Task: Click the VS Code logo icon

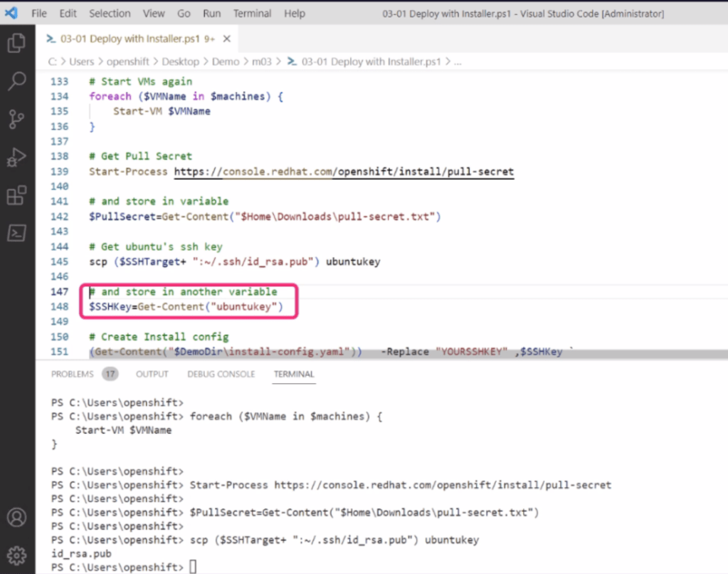Action: [x=11, y=13]
